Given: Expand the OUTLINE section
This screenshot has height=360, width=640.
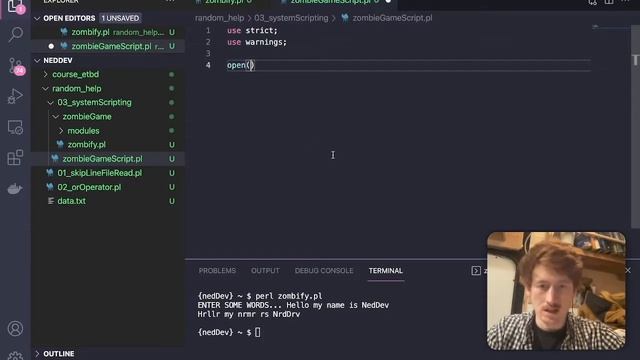Looking at the screenshot, I should 37,353.
